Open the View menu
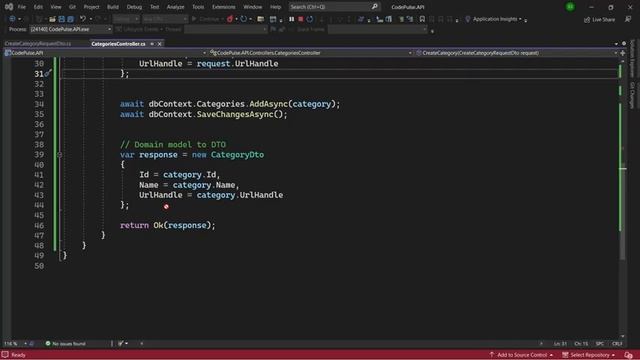 56,7
